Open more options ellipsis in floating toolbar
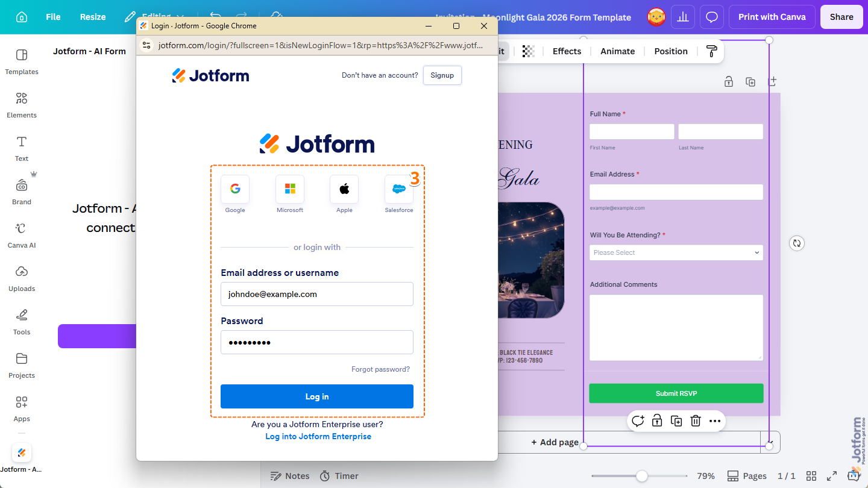 [x=715, y=421]
